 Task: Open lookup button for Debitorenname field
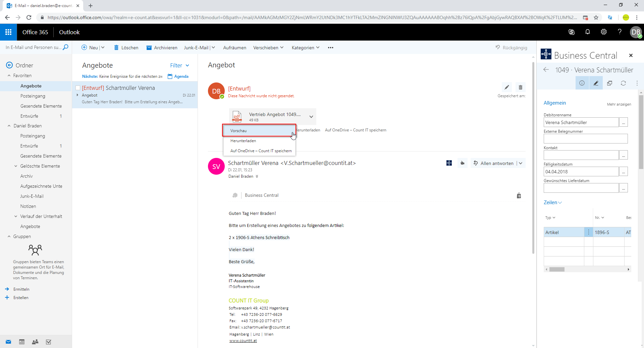click(x=624, y=122)
